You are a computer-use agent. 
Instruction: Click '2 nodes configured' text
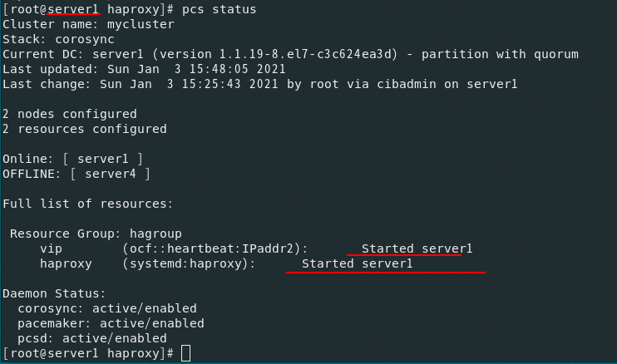[70, 114]
